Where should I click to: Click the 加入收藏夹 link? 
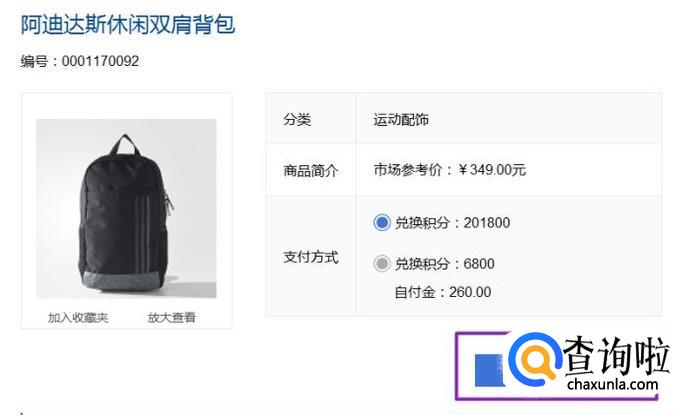point(78,318)
